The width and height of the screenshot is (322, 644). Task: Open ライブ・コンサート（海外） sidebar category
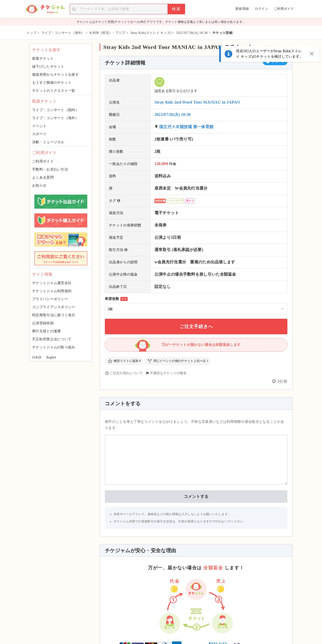pyautogui.click(x=55, y=118)
